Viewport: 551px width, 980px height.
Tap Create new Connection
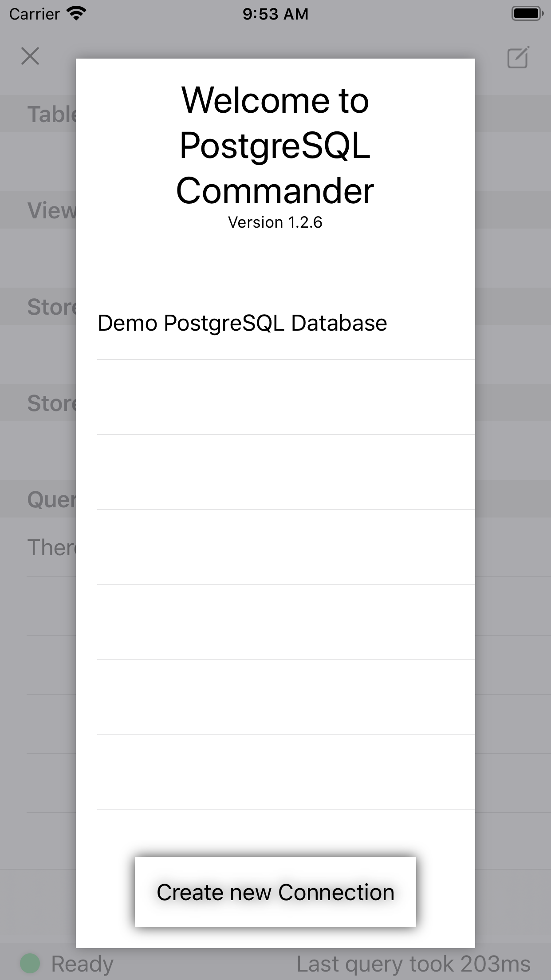click(x=275, y=892)
